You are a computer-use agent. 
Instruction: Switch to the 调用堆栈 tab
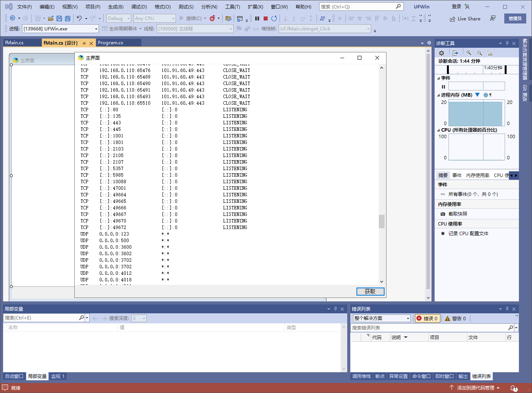click(x=361, y=376)
